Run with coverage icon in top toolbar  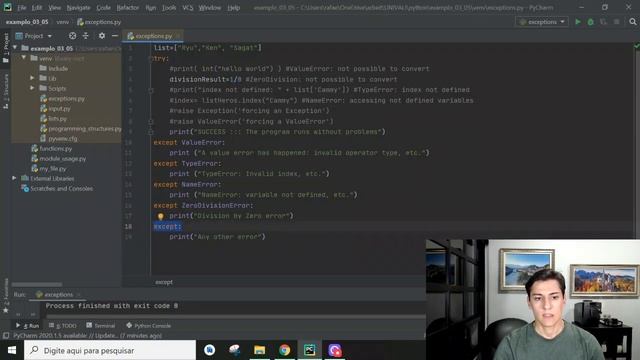click(x=603, y=22)
